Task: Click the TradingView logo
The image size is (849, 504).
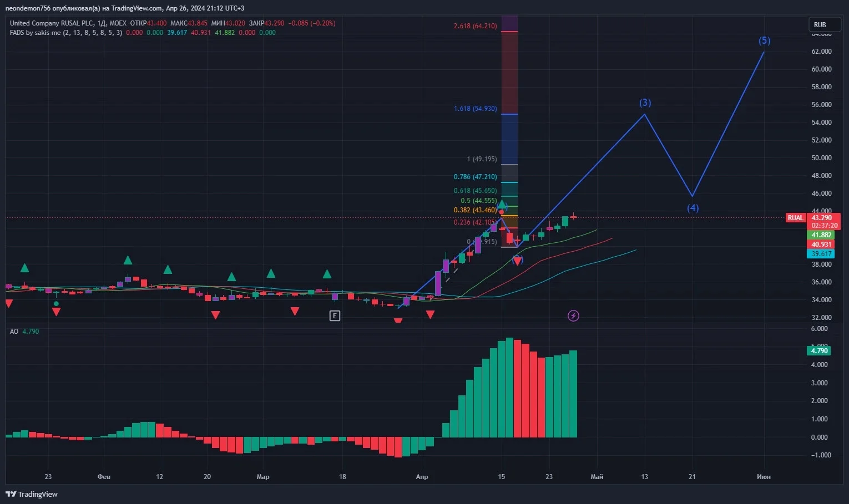Action: (x=32, y=494)
